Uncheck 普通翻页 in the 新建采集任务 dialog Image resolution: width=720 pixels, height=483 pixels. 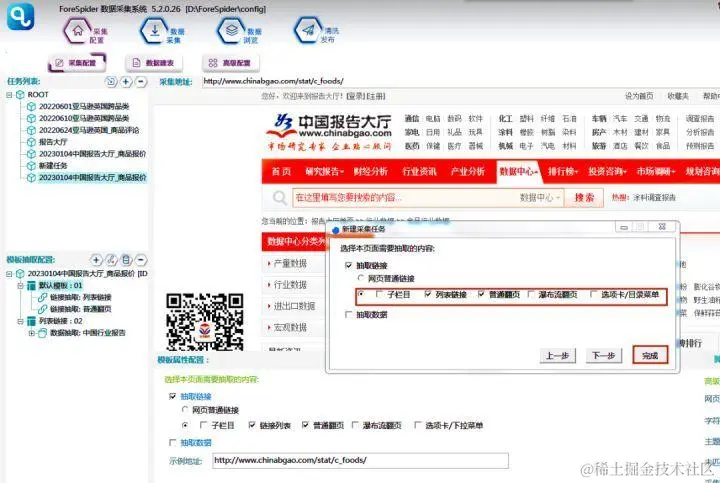[481, 294]
